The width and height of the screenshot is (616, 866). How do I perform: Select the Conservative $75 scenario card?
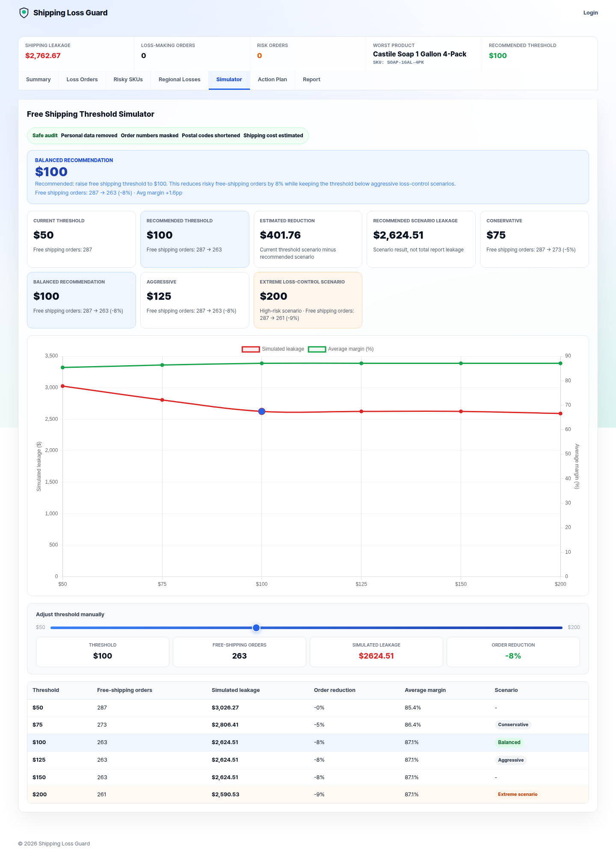click(534, 239)
